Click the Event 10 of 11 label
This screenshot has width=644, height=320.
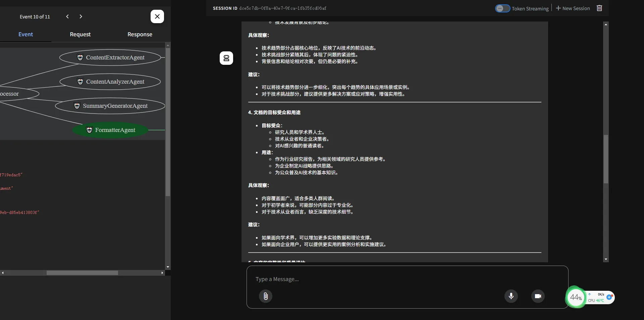click(35, 17)
